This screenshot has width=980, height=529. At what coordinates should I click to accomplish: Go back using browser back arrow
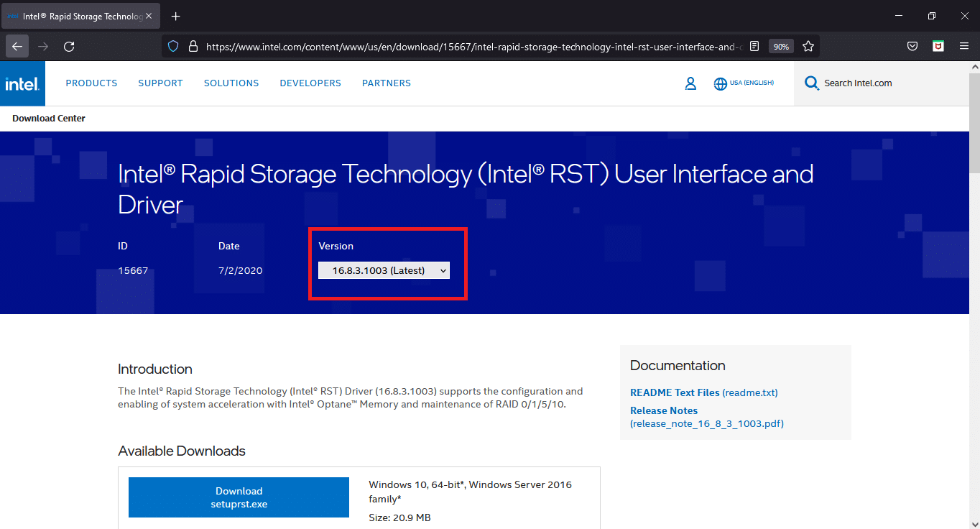coord(17,47)
